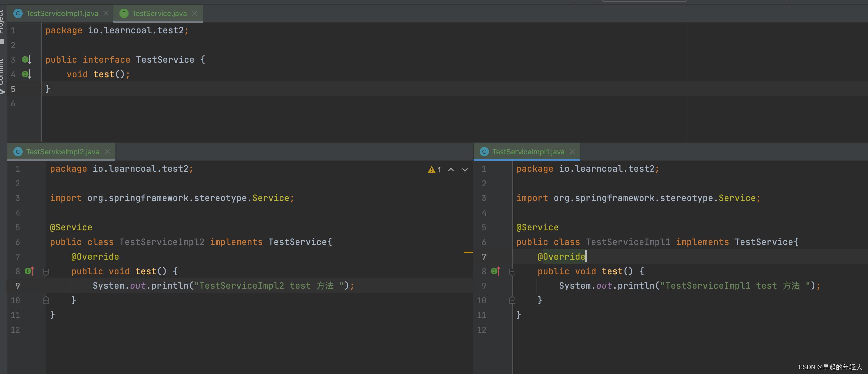Select the TestService.java tab

point(159,13)
